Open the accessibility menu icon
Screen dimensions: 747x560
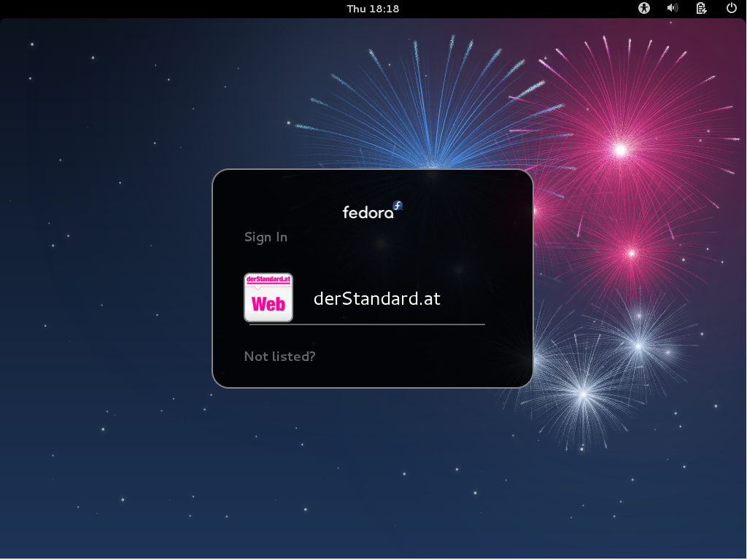[x=643, y=8]
